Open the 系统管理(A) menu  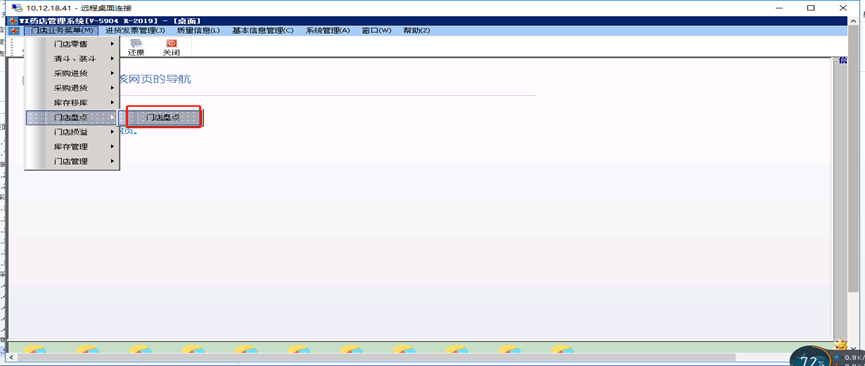pyautogui.click(x=328, y=30)
